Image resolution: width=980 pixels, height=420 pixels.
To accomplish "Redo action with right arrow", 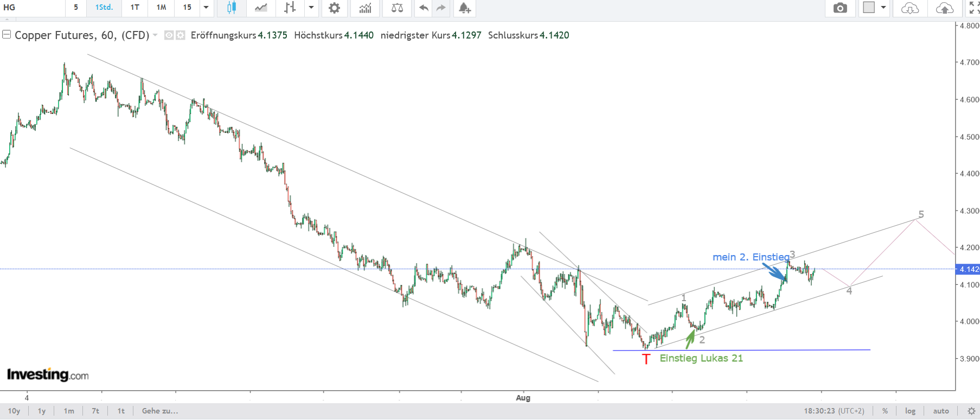I will click(440, 8).
